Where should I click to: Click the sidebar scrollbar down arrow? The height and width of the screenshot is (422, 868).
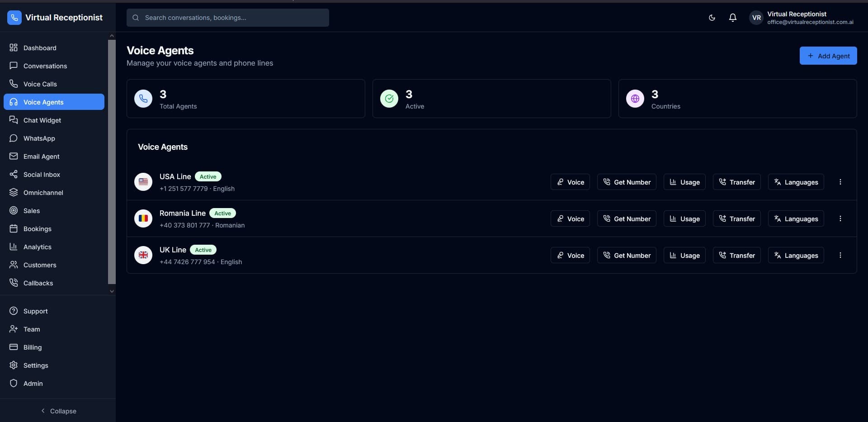pos(112,291)
